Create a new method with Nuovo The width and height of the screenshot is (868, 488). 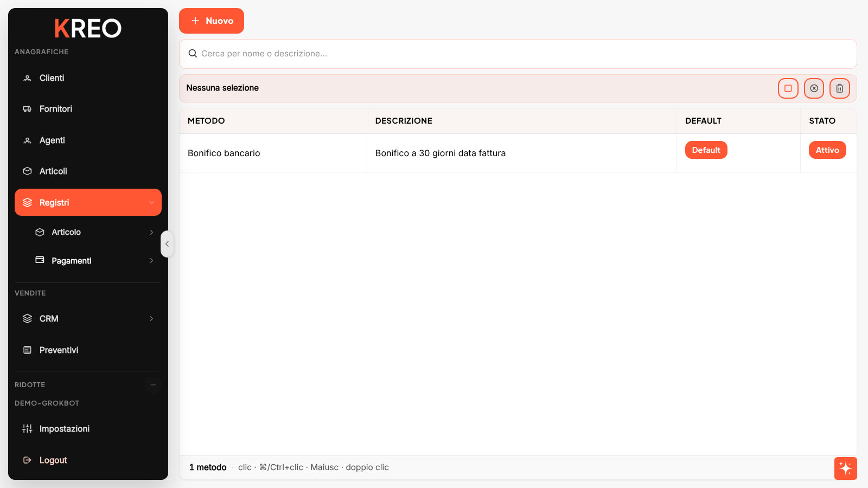pyautogui.click(x=212, y=21)
